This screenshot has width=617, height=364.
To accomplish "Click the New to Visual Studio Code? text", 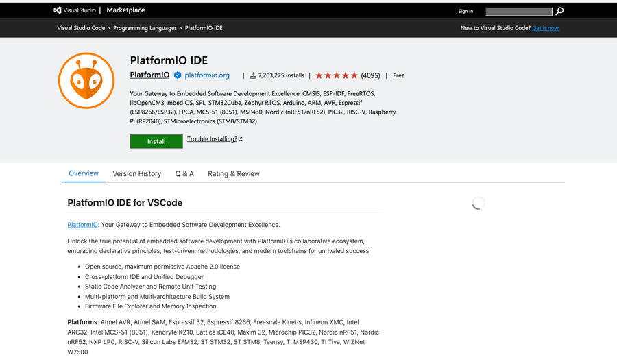I will (x=496, y=28).
